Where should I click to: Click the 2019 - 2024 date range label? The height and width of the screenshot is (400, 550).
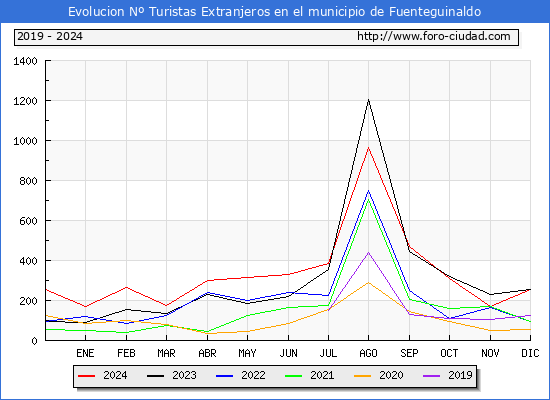tap(50, 36)
